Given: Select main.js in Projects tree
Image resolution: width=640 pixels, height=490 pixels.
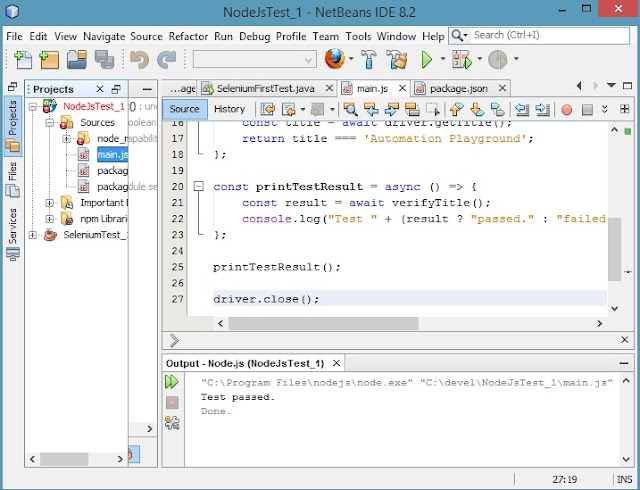Looking at the screenshot, I should [x=112, y=155].
